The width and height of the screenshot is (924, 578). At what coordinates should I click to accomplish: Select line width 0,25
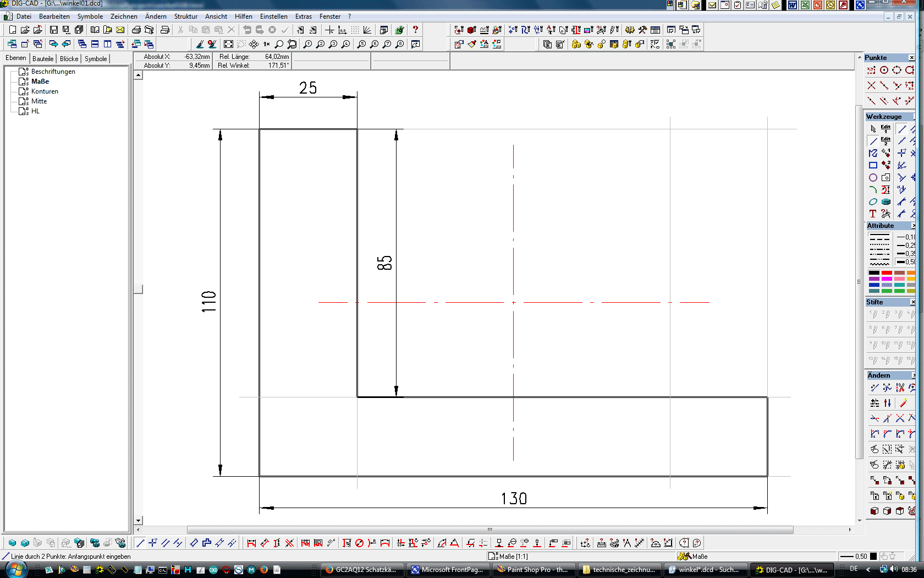[x=906, y=246]
